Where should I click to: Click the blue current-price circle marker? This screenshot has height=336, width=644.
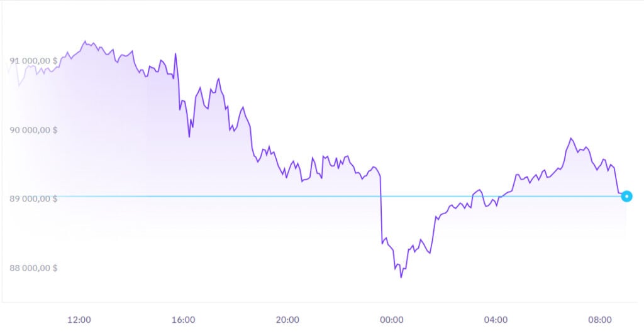tap(626, 197)
